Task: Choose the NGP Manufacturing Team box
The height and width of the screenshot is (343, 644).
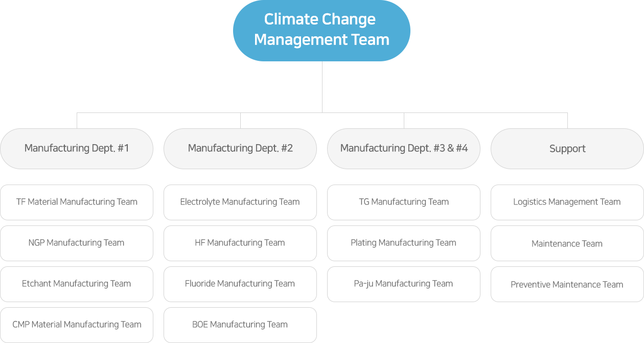Action: (77, 243)
